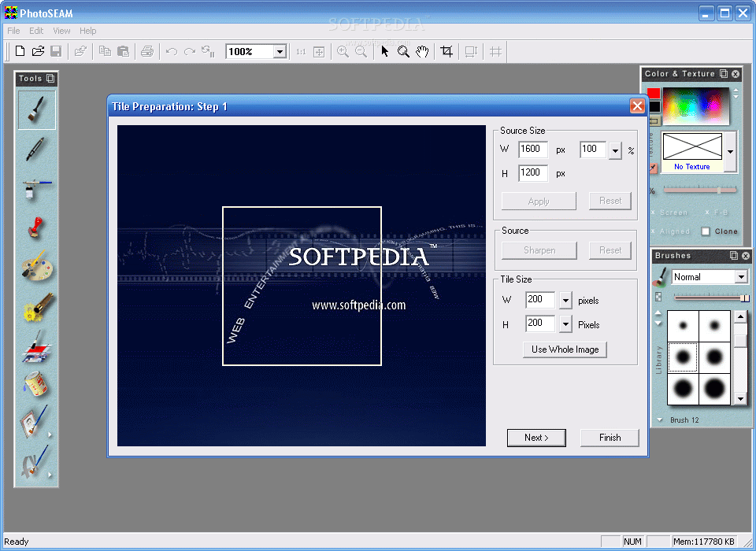Print via the printer toolbar icon

click(147, 51)
